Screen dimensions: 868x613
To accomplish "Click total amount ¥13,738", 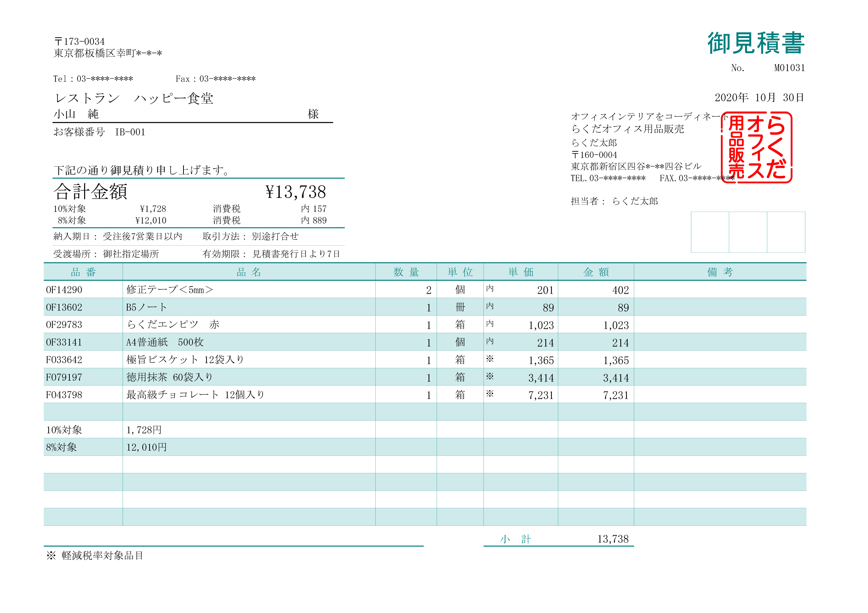I will pos(296,192).
